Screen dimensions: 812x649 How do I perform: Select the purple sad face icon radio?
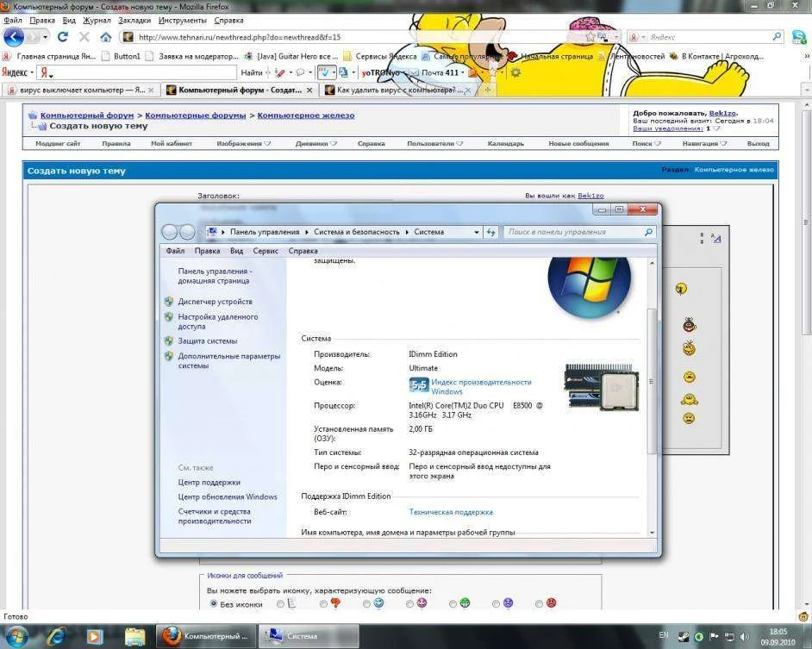pyautogui.click(x=497, y=603)
